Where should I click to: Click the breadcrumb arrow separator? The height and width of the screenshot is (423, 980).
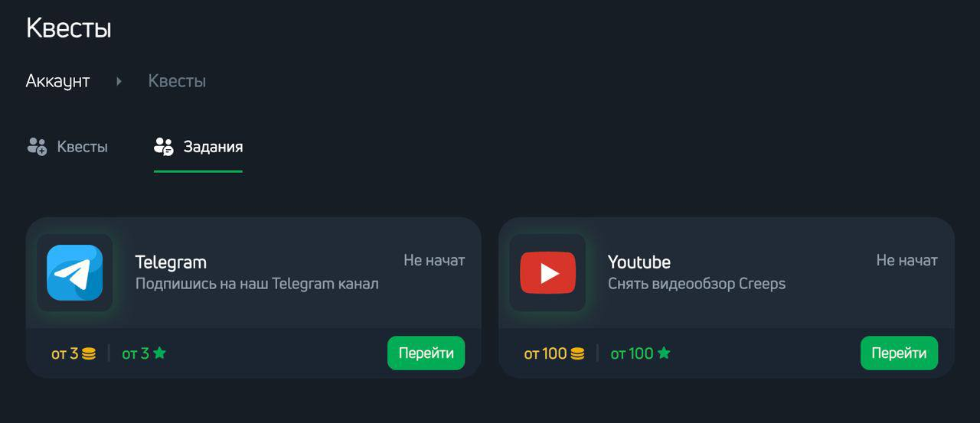tap(119, 81)
